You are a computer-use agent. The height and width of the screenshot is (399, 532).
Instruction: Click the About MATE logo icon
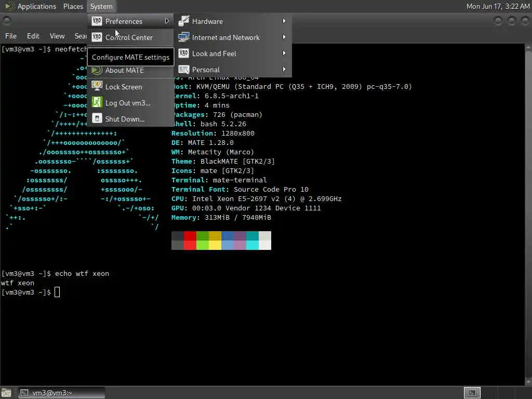tap(97, 71)
